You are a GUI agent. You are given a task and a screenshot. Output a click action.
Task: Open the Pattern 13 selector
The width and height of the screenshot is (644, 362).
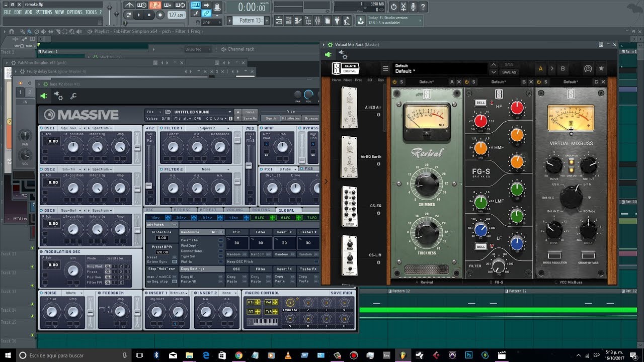(x=247, y=21)
